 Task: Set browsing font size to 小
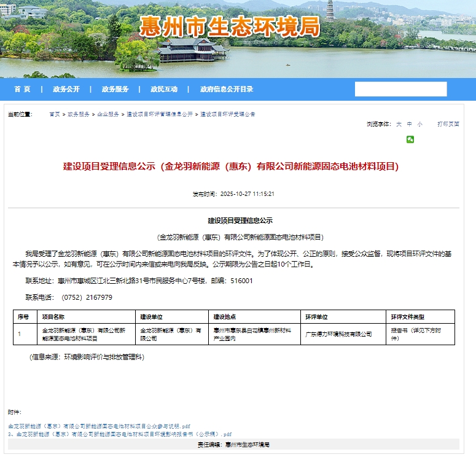pyautogui.click(x=419, y=124)
